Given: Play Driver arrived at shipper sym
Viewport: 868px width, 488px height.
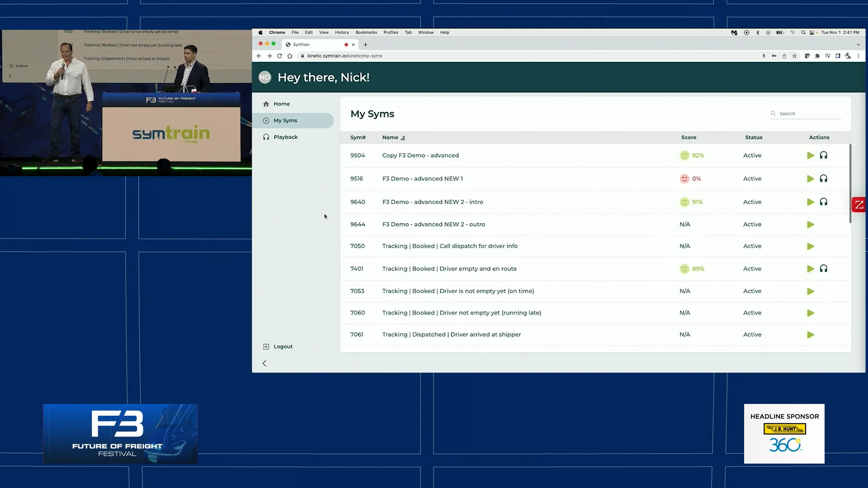Looking at the screenshot, I should pos(811,335).
